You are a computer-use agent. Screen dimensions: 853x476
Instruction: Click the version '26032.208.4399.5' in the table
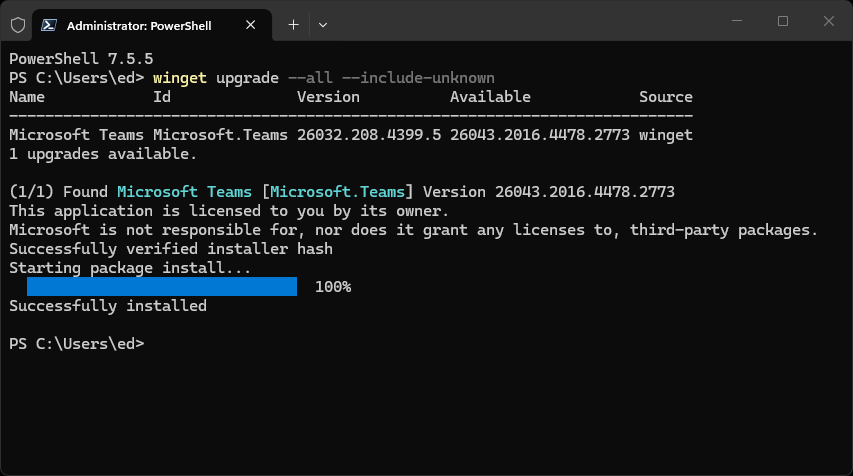click(369, 135)
